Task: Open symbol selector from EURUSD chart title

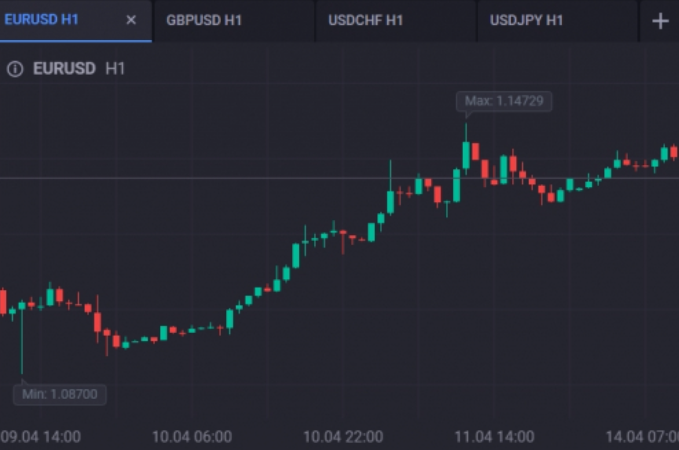Action: [x=64, y=69]
